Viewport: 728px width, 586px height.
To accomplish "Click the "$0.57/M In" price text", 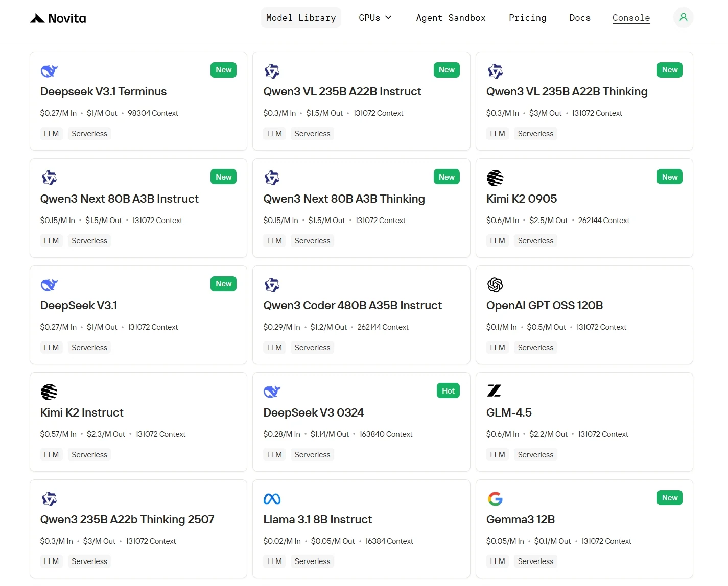I will pos(58,434).
